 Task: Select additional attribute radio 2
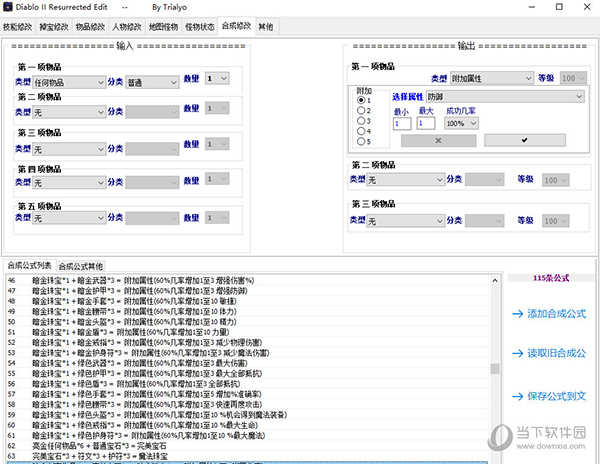point(361,111)
